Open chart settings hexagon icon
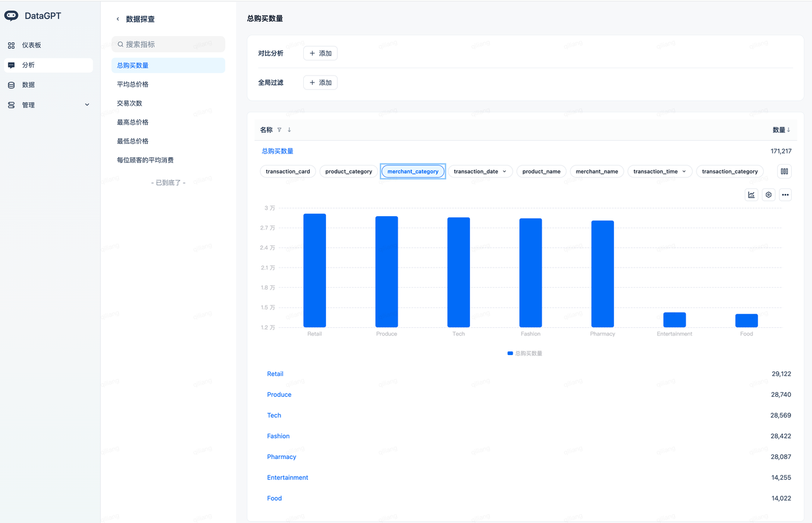 point(768,195)
